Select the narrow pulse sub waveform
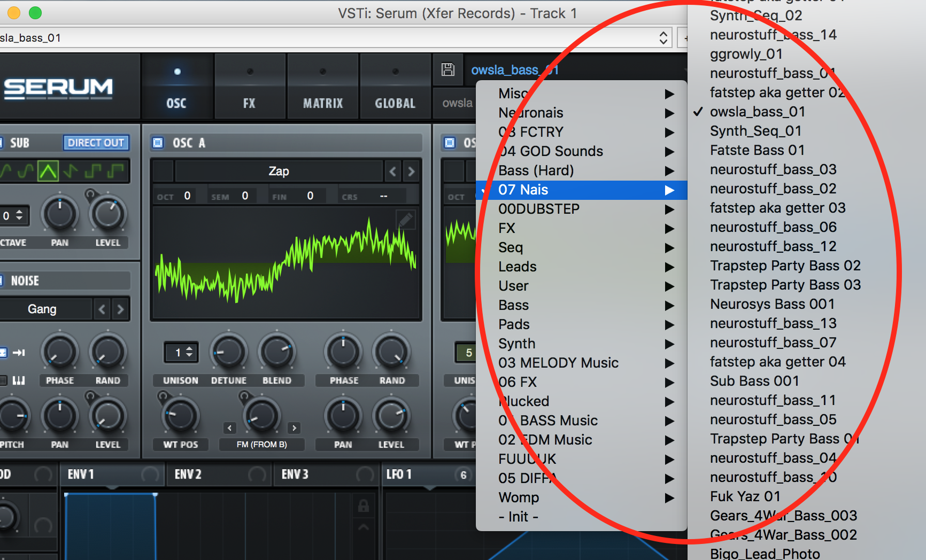Viewport: 926px width, 560px height. point(115,171)
